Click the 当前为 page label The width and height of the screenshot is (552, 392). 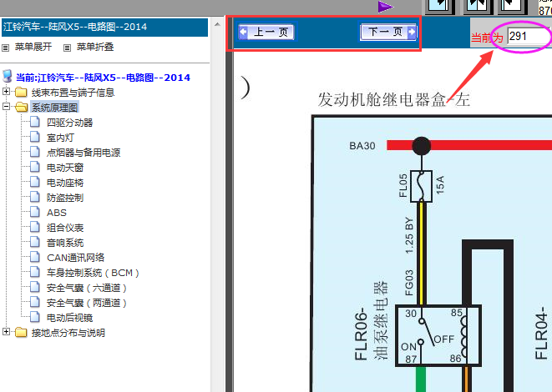coord(487,38)
